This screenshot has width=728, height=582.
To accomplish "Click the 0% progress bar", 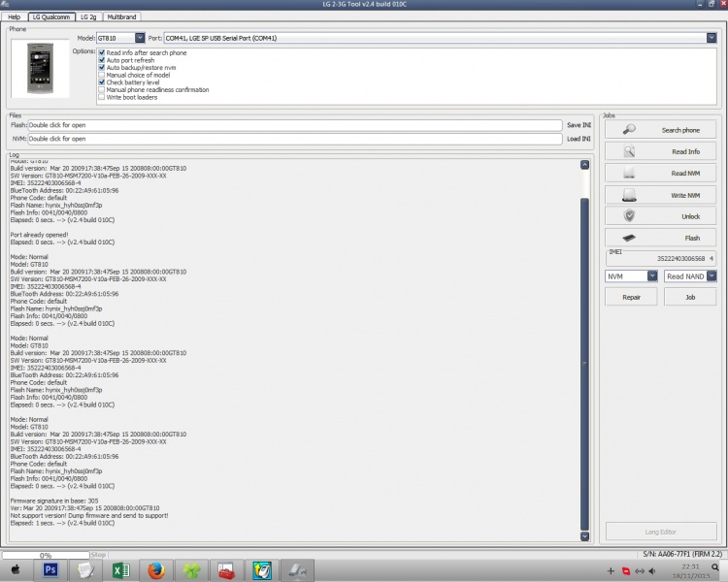I will coord(46,555).
